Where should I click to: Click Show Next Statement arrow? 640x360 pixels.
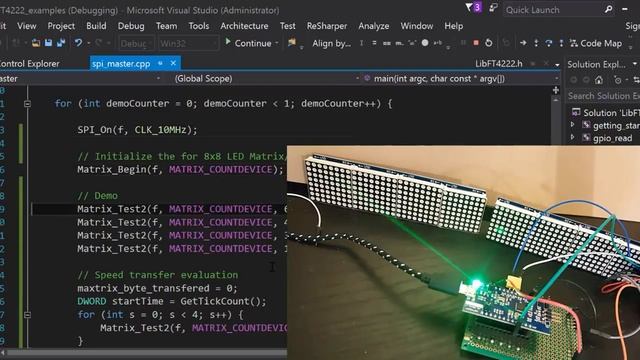coord(523,43)
